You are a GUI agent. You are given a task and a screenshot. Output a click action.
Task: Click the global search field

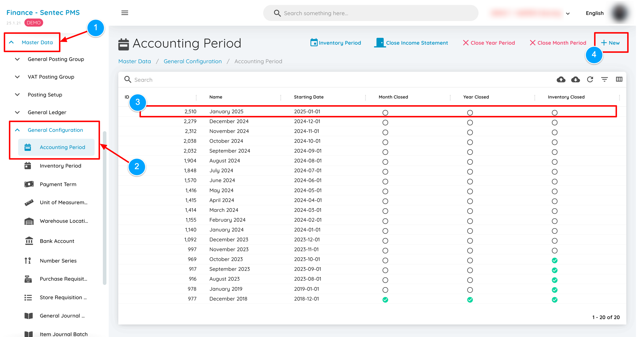click(371, 13)
